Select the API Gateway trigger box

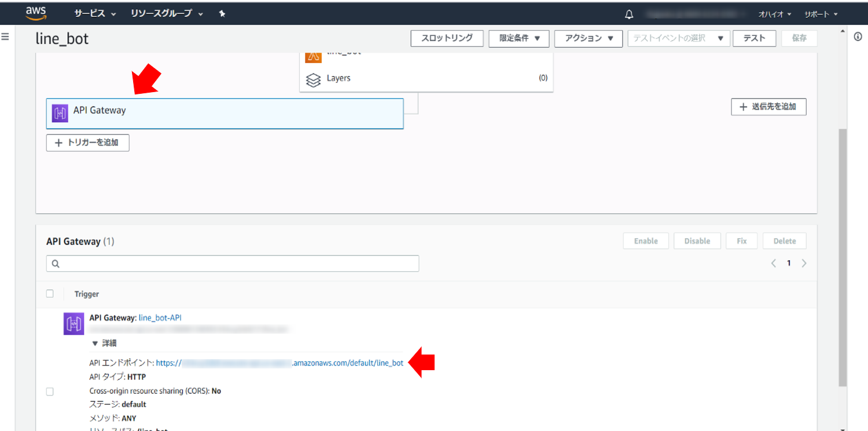pos(225,114)
